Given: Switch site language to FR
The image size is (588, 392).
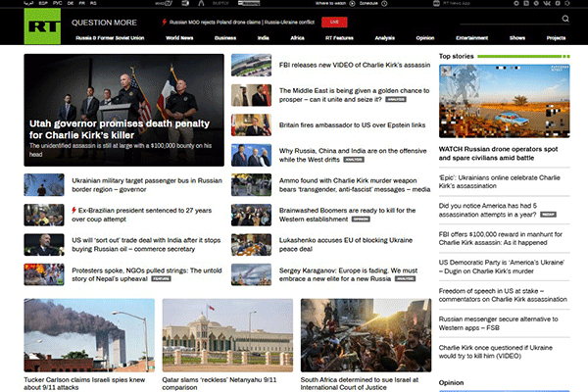Looking at the screenshot, I should coord(81,3).
